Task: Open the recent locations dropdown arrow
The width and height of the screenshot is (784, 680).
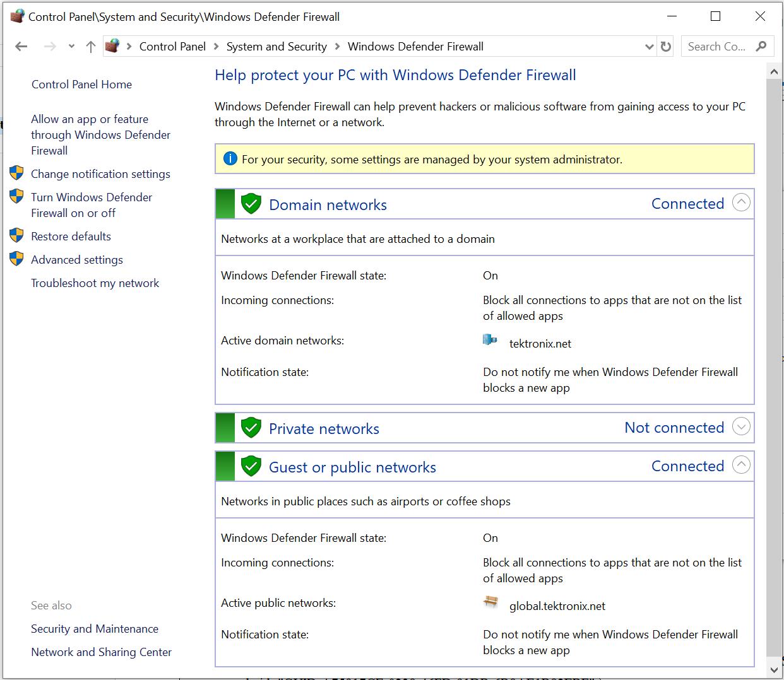Action: 71,47
